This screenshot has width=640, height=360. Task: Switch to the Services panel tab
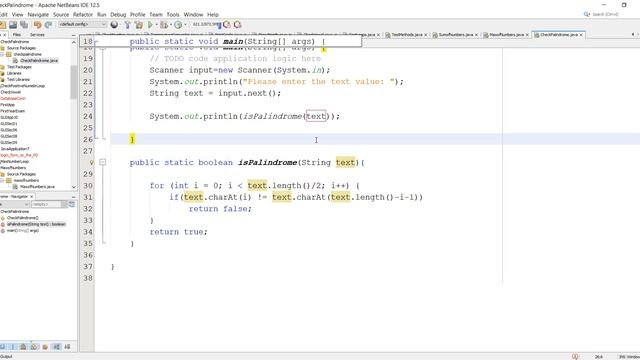[x=37, y=35]
